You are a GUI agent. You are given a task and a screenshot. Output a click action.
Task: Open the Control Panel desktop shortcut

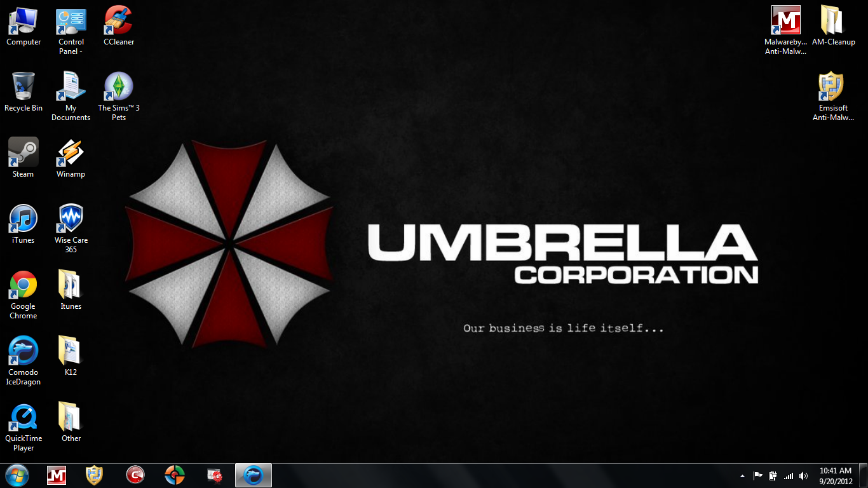coord(71,31)
